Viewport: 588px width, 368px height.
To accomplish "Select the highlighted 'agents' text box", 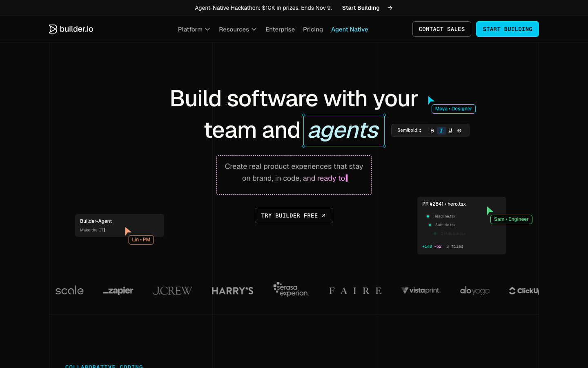I will (x=344, y=131).
